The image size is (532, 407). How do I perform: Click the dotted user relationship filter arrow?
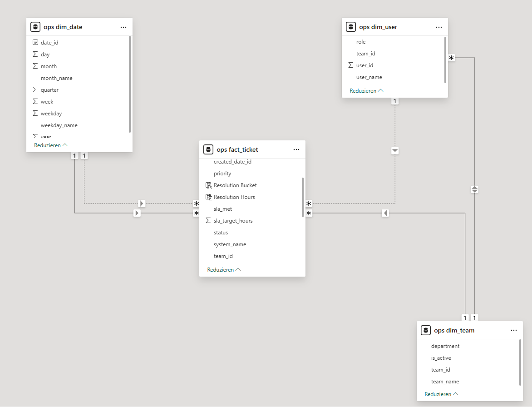click(x=395, y=150)
